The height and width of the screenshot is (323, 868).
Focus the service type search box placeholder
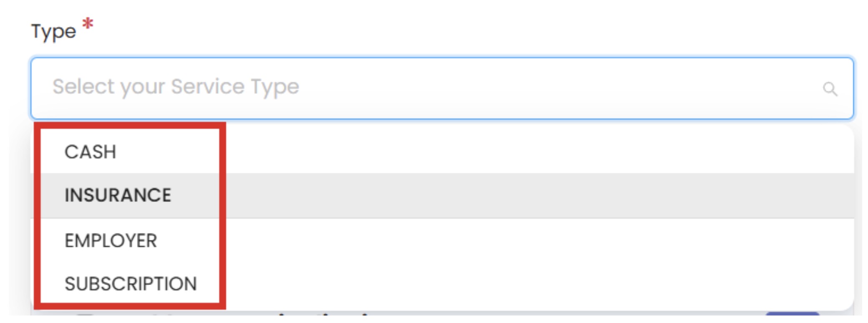pos(176,87)
